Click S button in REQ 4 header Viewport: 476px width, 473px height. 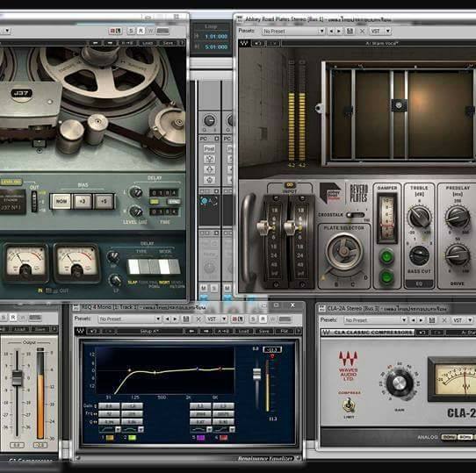(253, 319)
